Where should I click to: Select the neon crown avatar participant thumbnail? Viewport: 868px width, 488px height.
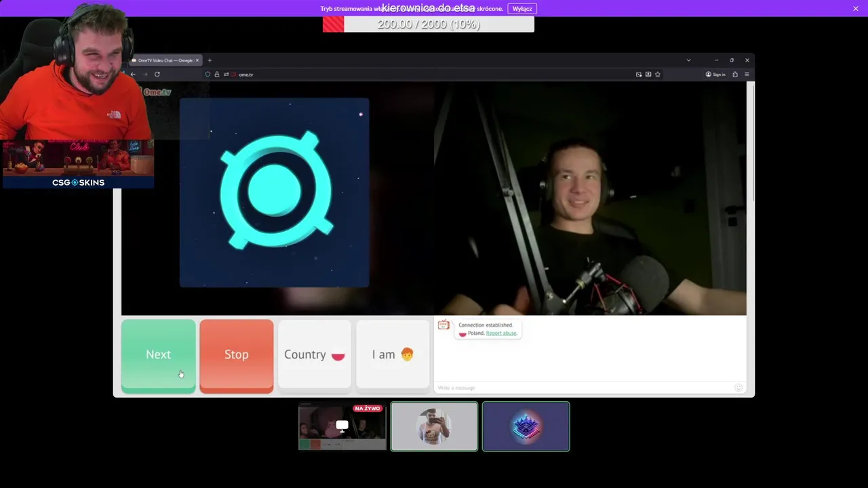(x=526, y=426)
